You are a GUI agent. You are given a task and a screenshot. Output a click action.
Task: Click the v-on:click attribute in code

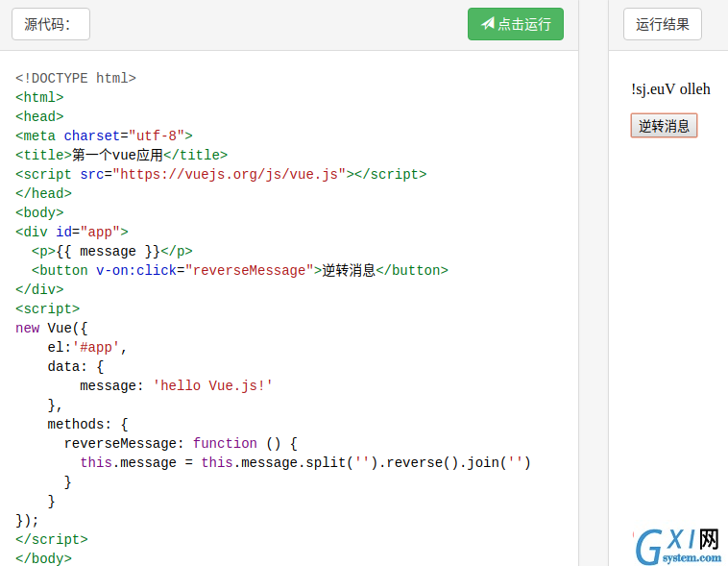(136, 270)
